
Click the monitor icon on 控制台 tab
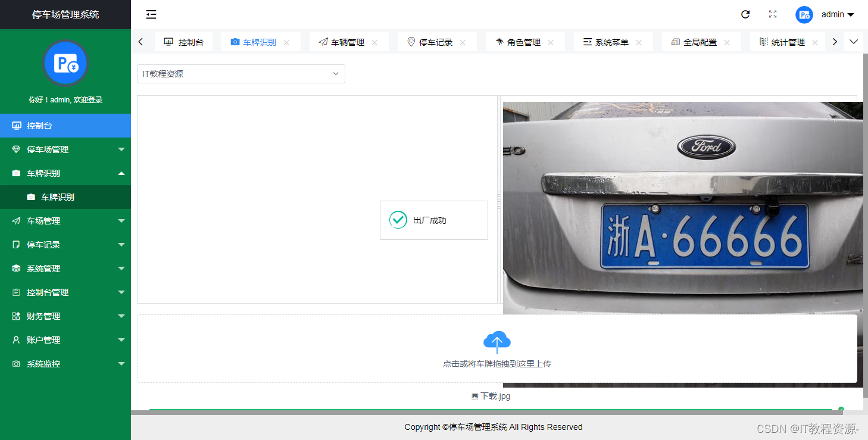[x=168, y=42]
